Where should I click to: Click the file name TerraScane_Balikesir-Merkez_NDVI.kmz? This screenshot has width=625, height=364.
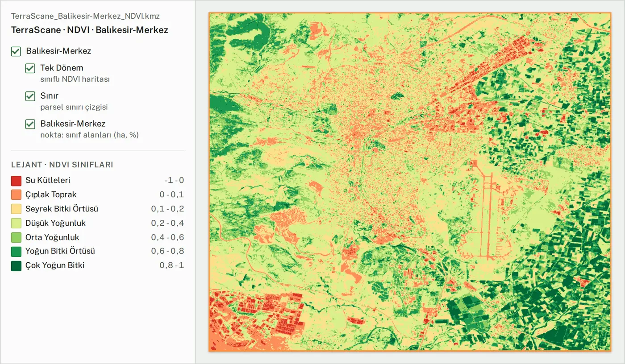(85, 16)
